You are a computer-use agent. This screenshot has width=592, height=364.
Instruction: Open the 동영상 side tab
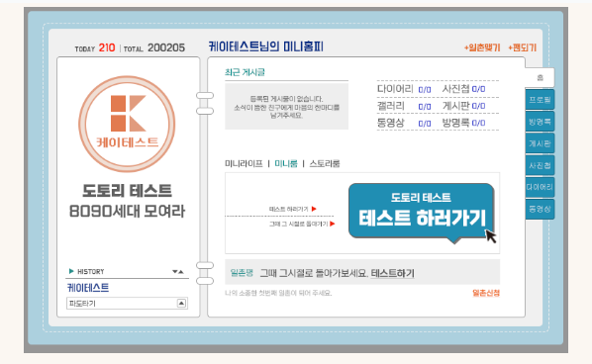coord(540,209)
